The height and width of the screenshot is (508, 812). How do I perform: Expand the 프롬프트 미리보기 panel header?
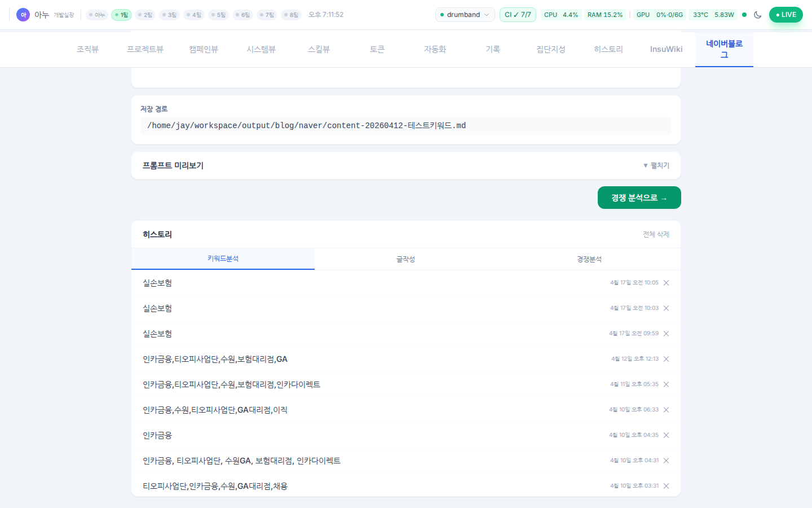173,165
